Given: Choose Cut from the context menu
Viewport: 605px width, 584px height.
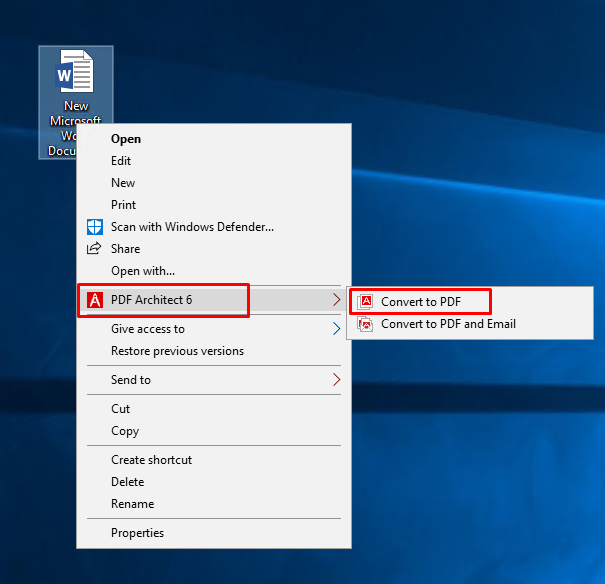Looking at the screenshot, I should coord(214,408).
